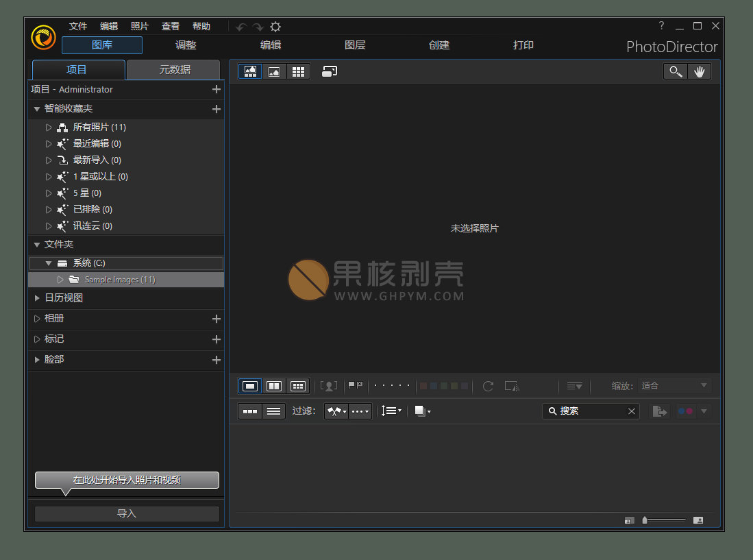Open the photo info display dropdown icon

point(574,386)
